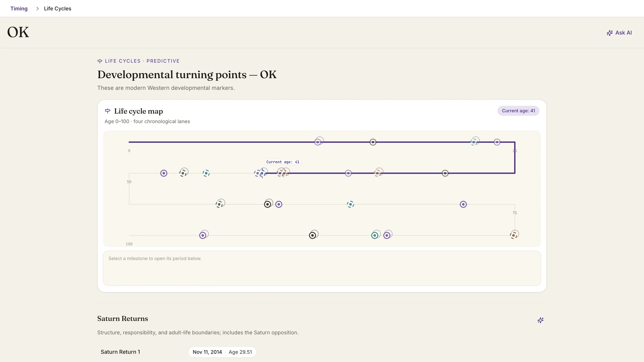Click the Current age: 41 badge
The width and height of the screenshot is (644, 362).
pyautogui.click(x=518, y=111)
